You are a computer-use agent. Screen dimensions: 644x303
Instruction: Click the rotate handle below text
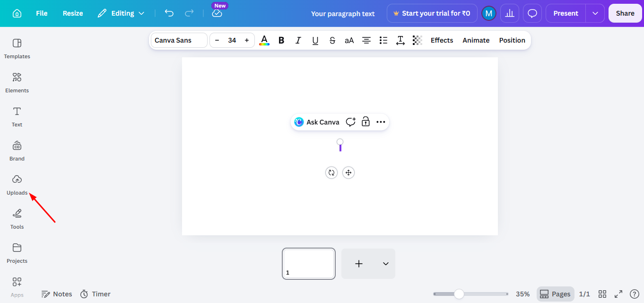click(331, 173)
